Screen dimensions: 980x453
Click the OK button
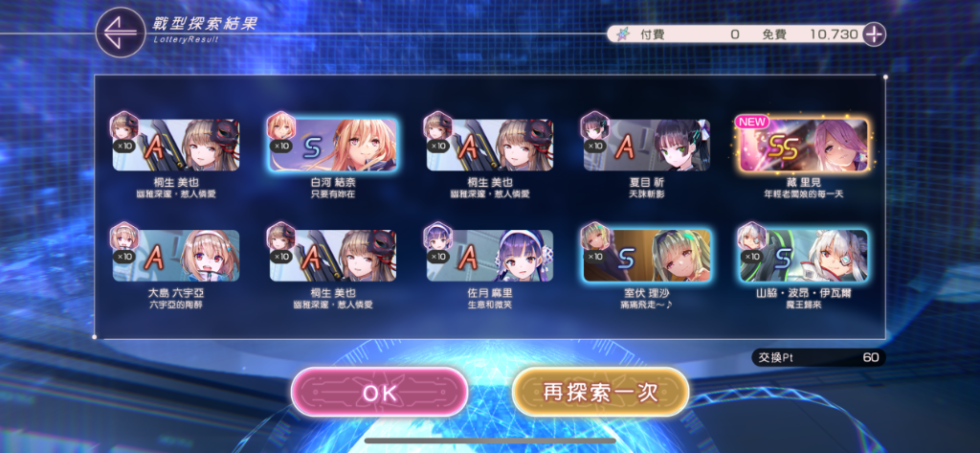(379, 393)
